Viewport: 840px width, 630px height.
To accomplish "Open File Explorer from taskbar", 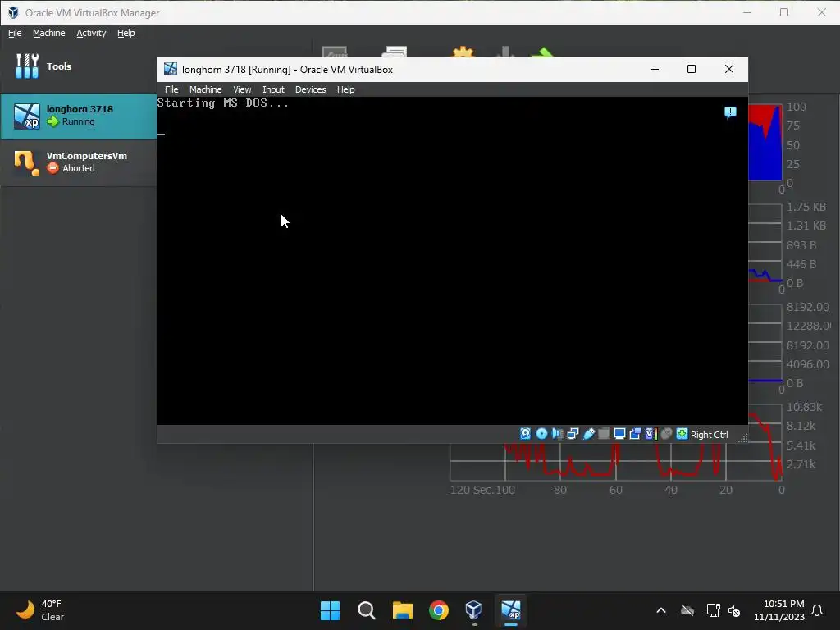I will pyautogui.click(x=402, y=610).
